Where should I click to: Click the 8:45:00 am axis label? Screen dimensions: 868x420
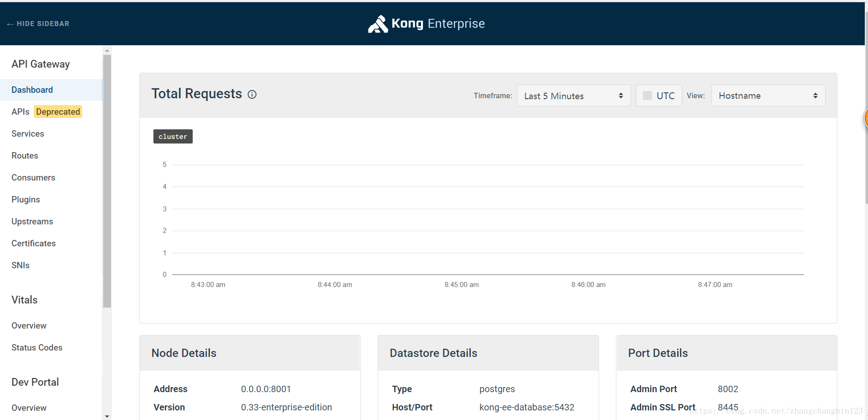pos(462,285)
